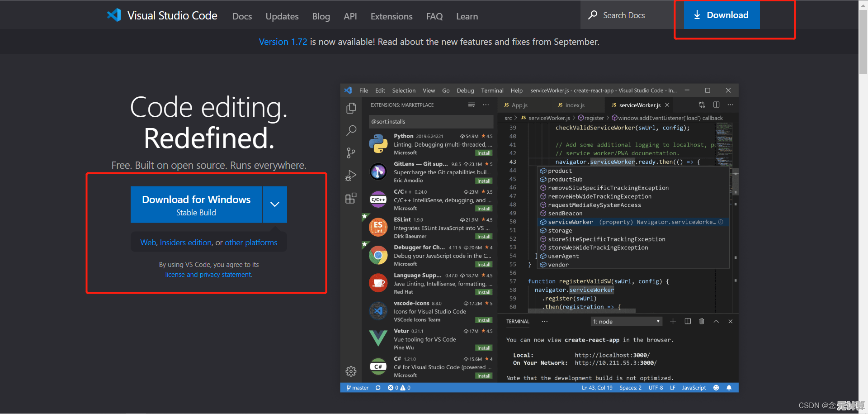This screenshot has height=414, width=868.
Task: Click the register breadcrumb item
Action: pyautogui.click(x=591, y=118)
